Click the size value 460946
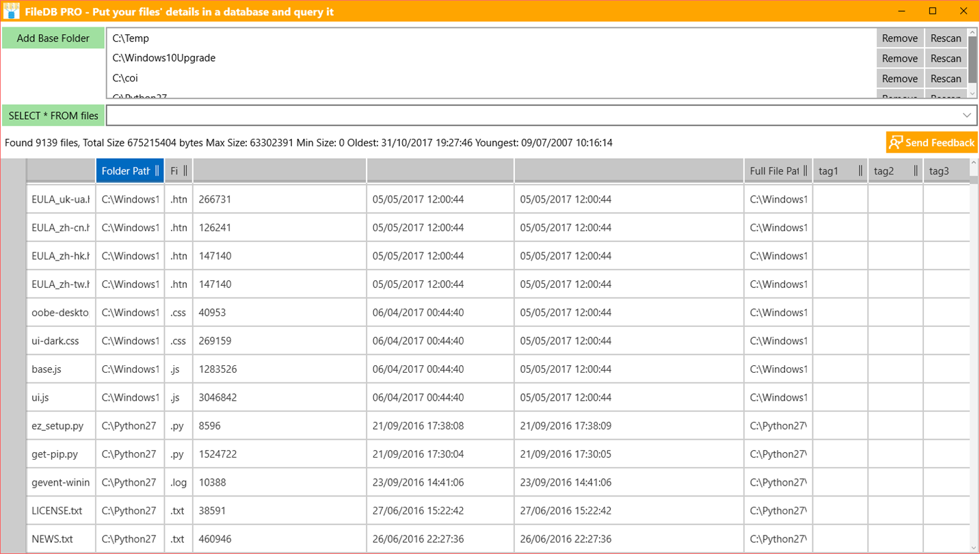Screen dimensions: 980x554 [x=215, y=539]
